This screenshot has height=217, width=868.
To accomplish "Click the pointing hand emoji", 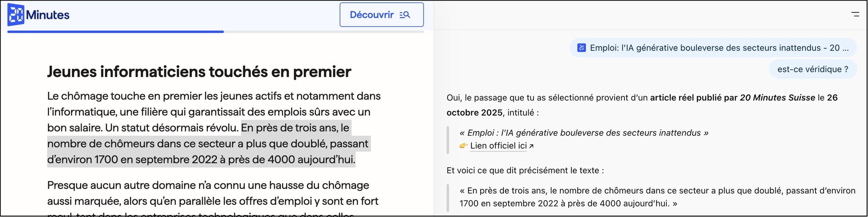I will point(464,146).
